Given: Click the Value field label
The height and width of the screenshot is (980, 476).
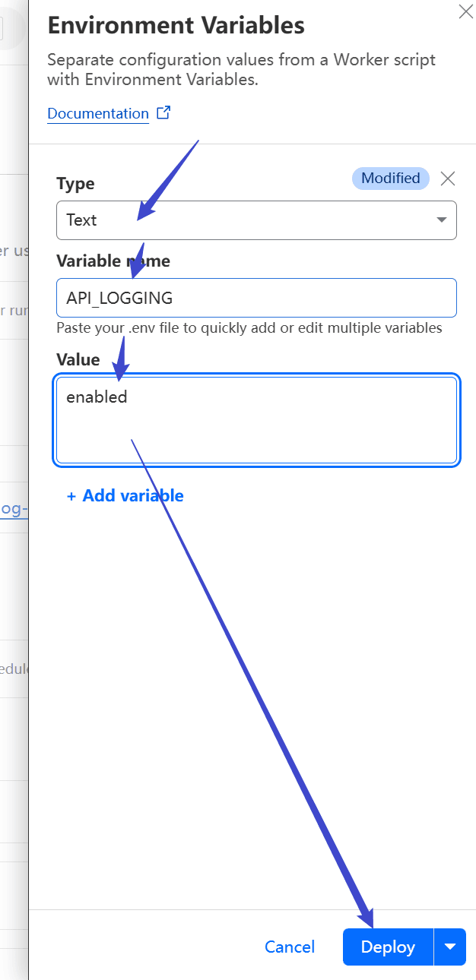Looking at the screenshot, I should point(78,359).
